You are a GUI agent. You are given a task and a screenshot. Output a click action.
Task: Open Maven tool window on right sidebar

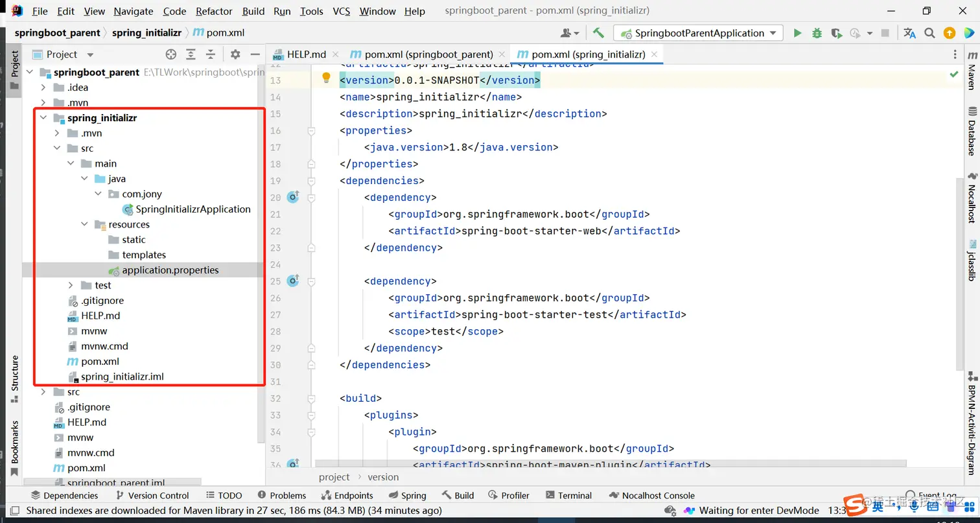tap(972, 71)
